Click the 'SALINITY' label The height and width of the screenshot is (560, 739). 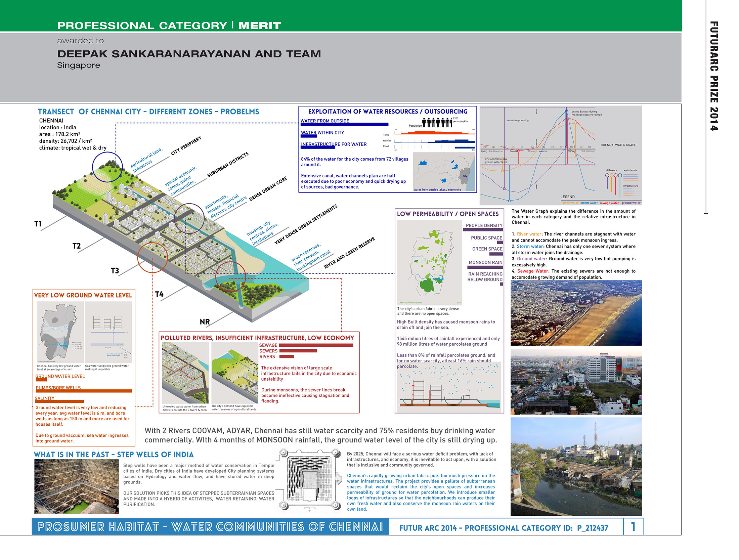(x=45, y=398)
